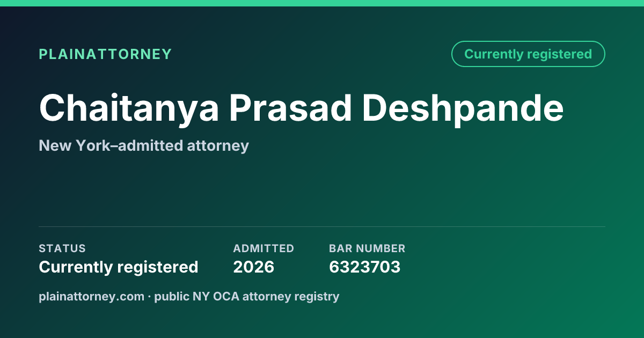
Task: Click the Currently registered status value
Action: pos(119,267)
